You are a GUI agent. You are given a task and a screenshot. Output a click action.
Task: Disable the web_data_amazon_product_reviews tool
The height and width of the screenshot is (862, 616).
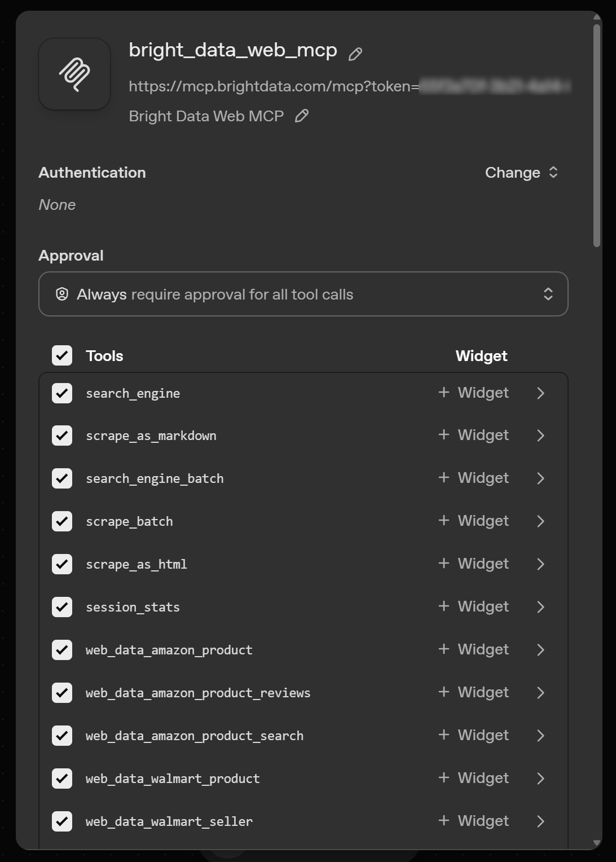pyautogui.click(x=62, y=693)
